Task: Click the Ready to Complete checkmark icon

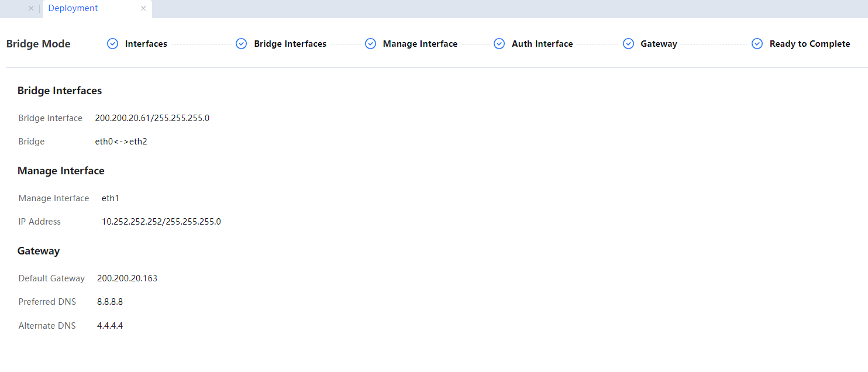Action: [757, 44]
